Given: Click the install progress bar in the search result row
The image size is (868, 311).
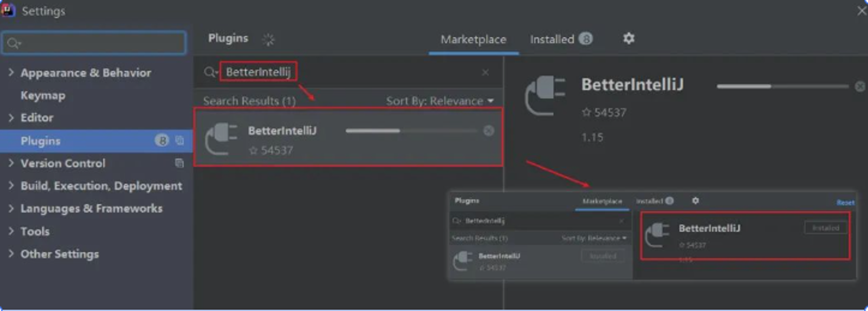Looking at the screenshot, I should tap(411, 131).
